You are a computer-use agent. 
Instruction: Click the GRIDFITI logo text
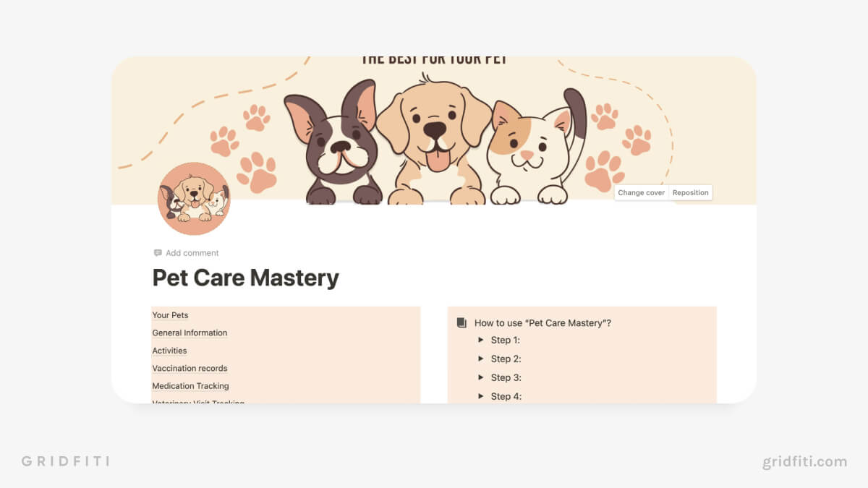[65, 461]
